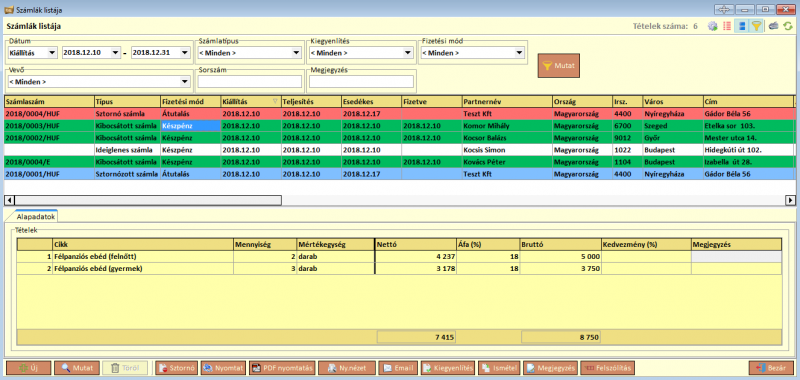Screen dimensions: 800x380
Task: Click the bottom Mutat magnifier button
Action: click(x=77, y=368)
